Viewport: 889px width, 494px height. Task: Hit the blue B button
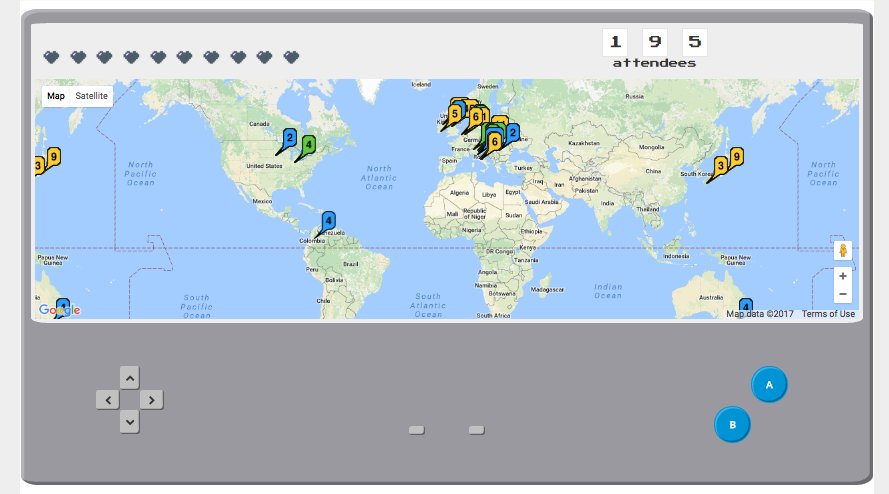pos(732,424)
